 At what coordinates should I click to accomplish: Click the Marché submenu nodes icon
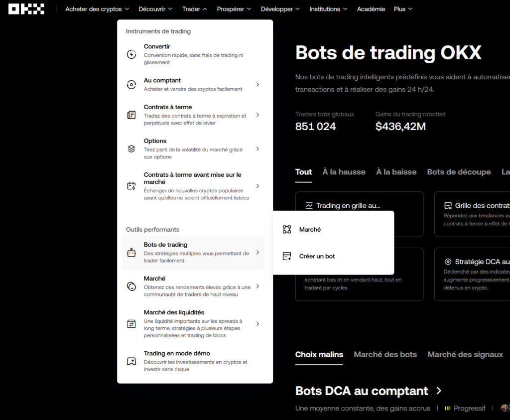[x=287, y=229]
